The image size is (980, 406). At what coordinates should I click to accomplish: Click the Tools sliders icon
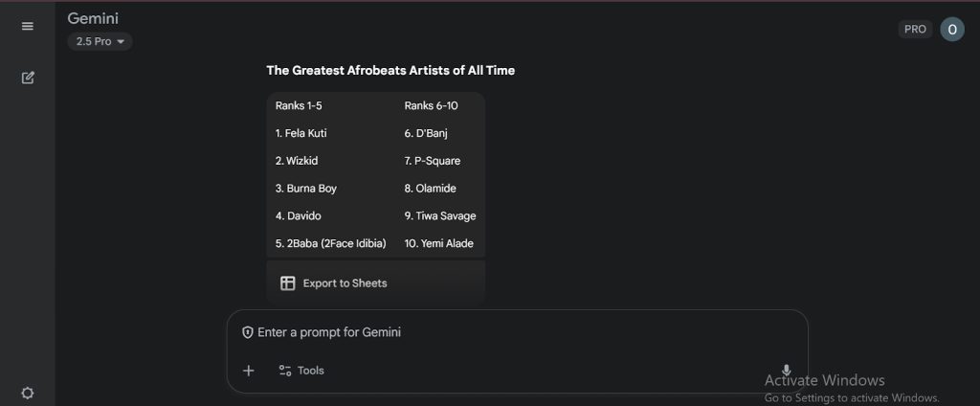click(285, 371)
